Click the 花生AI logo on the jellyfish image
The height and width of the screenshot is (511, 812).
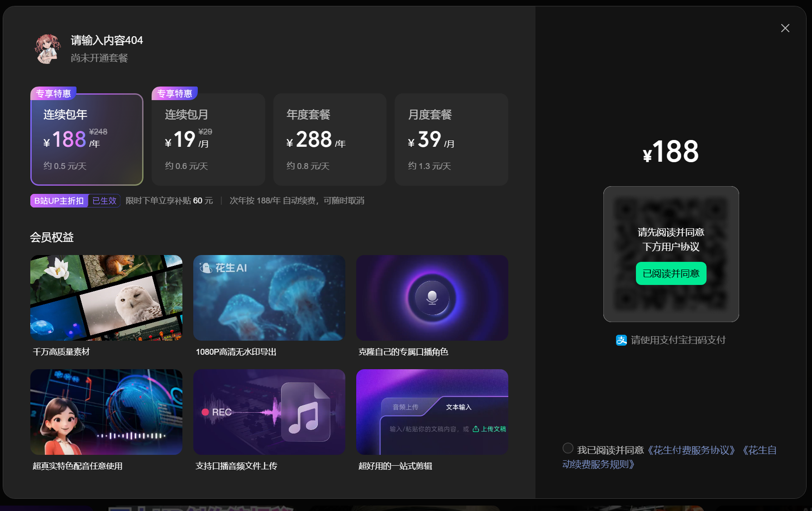click(224, 268)
